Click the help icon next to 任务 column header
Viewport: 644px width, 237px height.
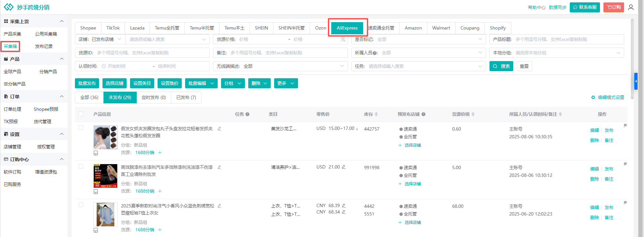point(247,114)
